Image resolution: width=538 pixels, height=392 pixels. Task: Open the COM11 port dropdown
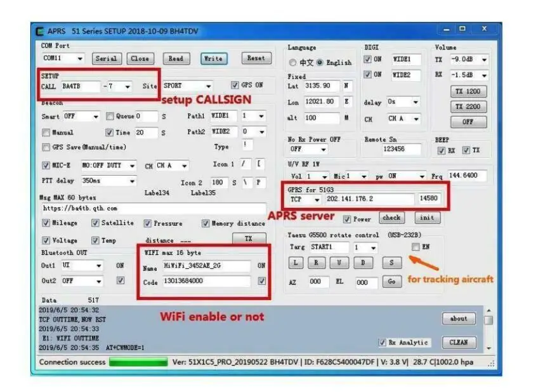pos(63,58)
